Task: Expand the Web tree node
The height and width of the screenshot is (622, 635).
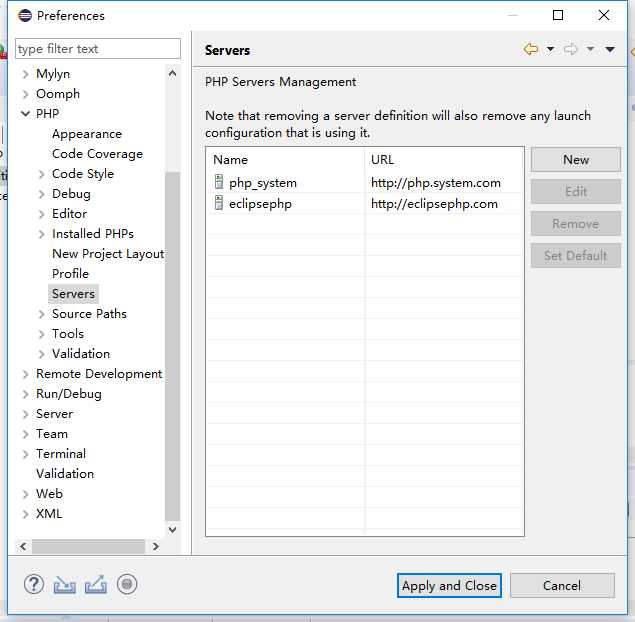Action: click(x=26, y=494)
